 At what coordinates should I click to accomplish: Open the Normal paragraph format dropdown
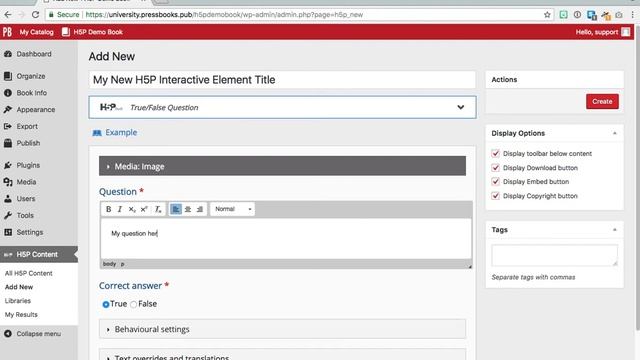point(232,209)
